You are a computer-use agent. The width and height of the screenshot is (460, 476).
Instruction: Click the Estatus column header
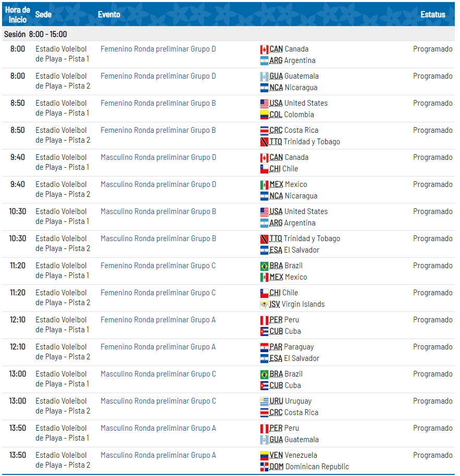click(x=432, y=15)
